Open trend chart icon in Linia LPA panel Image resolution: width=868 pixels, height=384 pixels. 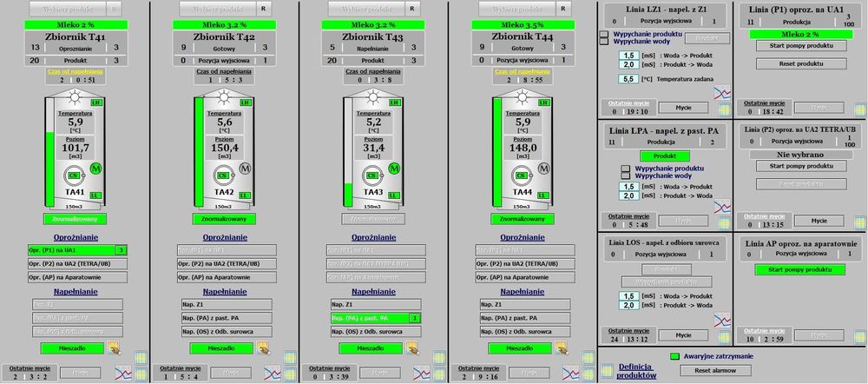pyautogui.click(x=722, y=208)
